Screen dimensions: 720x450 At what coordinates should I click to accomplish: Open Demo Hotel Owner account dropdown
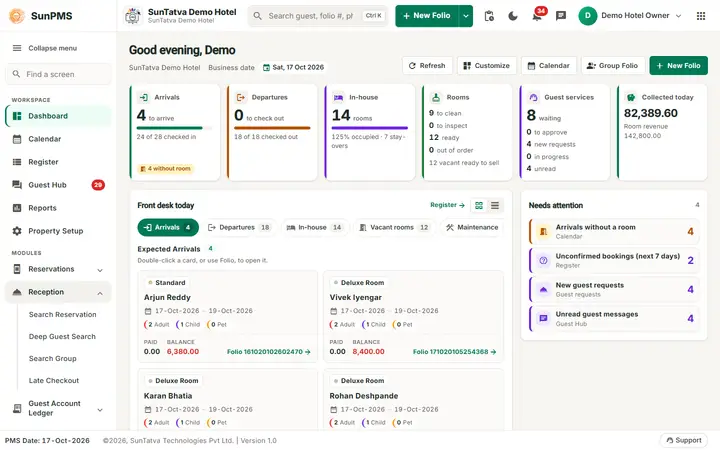click(x=678, y=16)
